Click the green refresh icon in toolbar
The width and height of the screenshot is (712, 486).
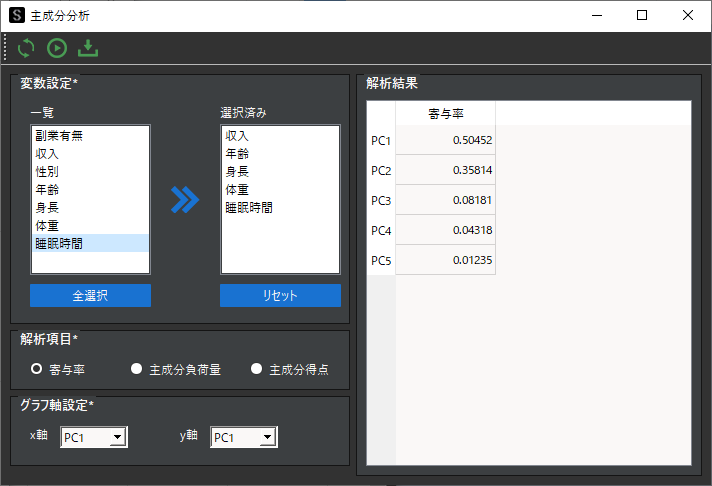point(26,48)
